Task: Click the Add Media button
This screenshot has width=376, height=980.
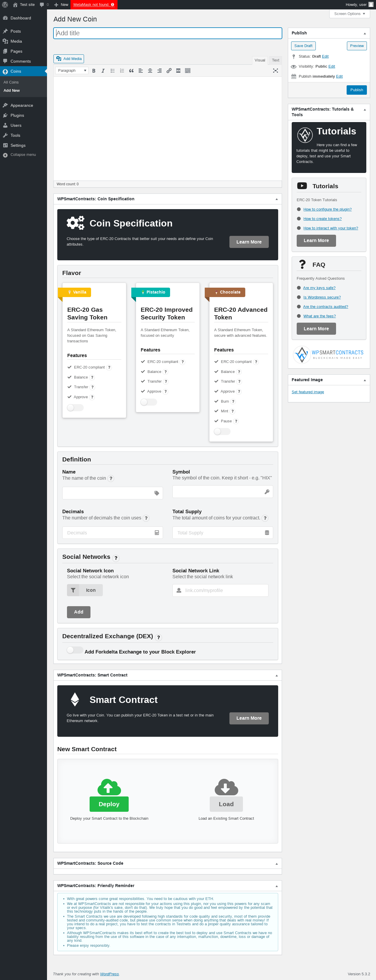Action: tap(69, 59)
